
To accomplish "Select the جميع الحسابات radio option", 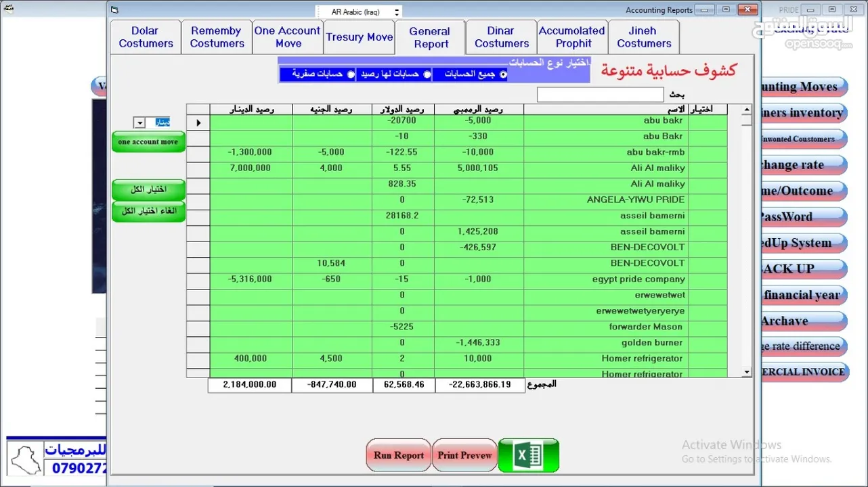I will point(503,74).
